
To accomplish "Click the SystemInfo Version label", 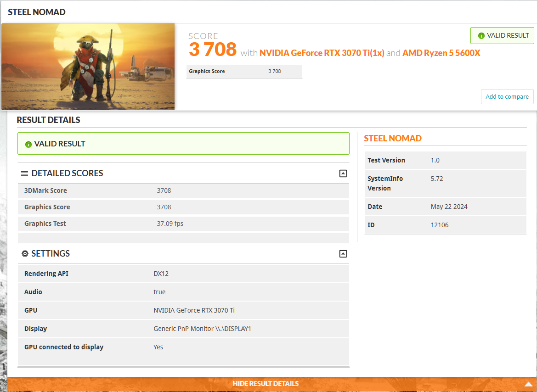I will pos(385,184).
